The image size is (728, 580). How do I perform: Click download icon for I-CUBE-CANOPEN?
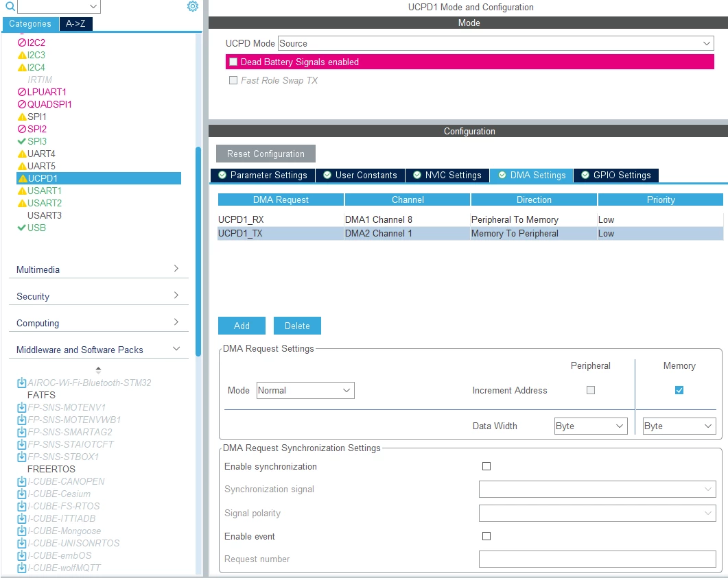21,482
